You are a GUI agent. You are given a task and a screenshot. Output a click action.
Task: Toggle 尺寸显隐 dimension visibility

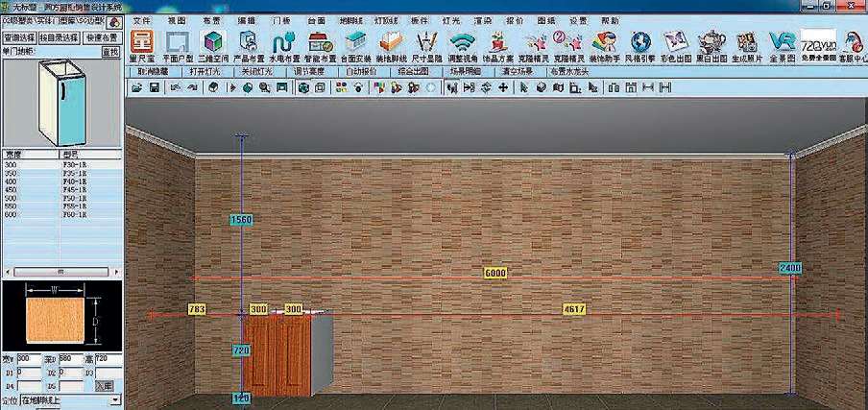pyautogui.click(x=427, y=46)
